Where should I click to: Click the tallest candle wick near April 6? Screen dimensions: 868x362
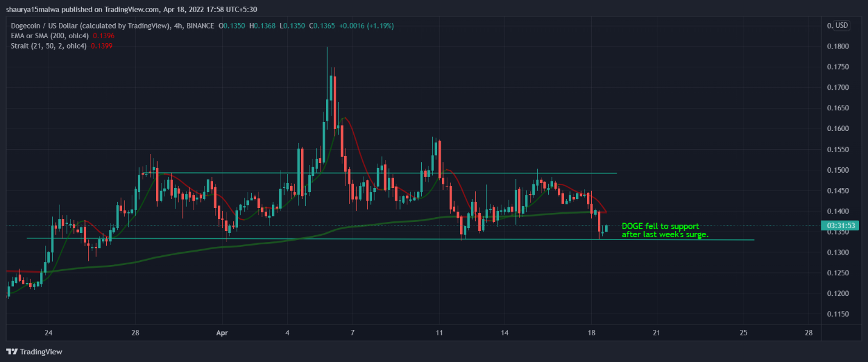point(327,67)
